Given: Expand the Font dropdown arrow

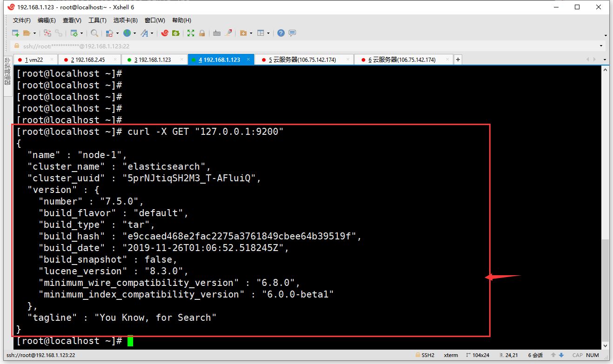Looking at the screenshot, I should [152, 33].
